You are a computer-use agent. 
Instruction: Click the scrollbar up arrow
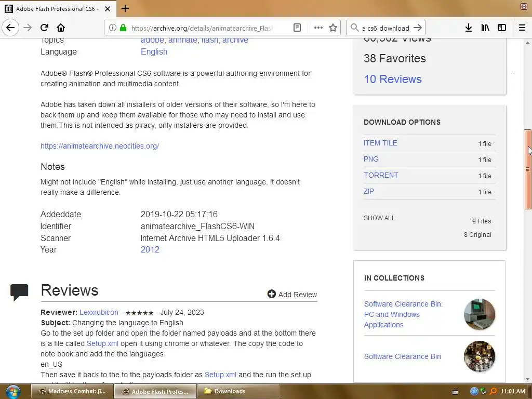[527, 43]
